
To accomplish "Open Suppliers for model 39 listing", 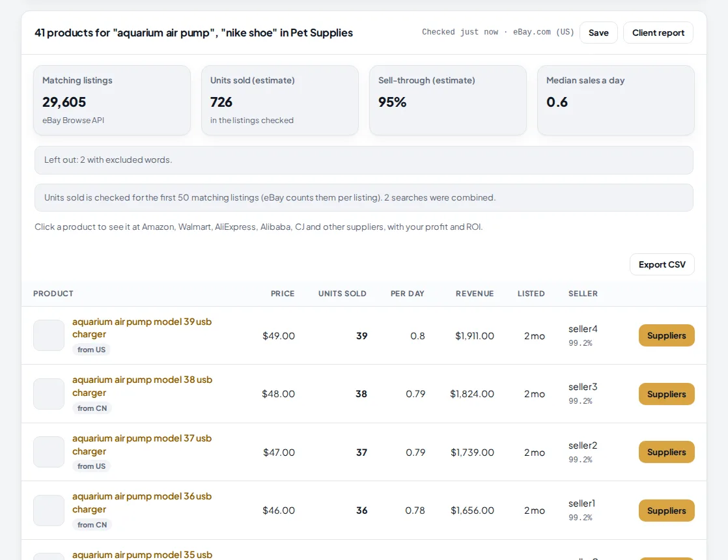I will click(666, 335).
